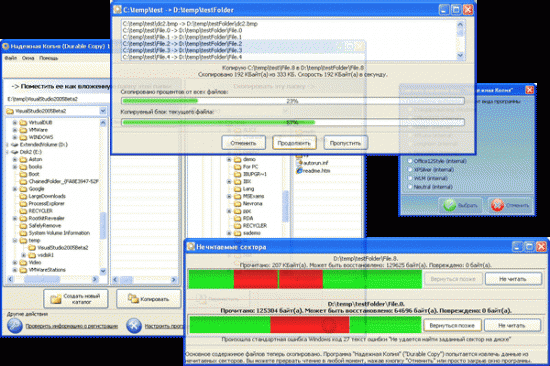This screenshot has height=366, width=550.
Task: Click the IBUPGR~1 folder icon
Action: pyautogui.click(x=237, y=174)
